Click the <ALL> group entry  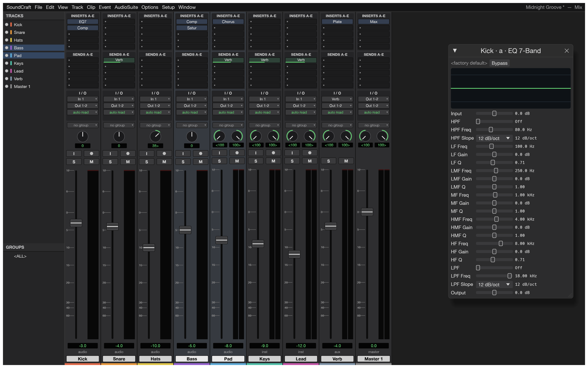pyautogui.click(x=20, y=256)
